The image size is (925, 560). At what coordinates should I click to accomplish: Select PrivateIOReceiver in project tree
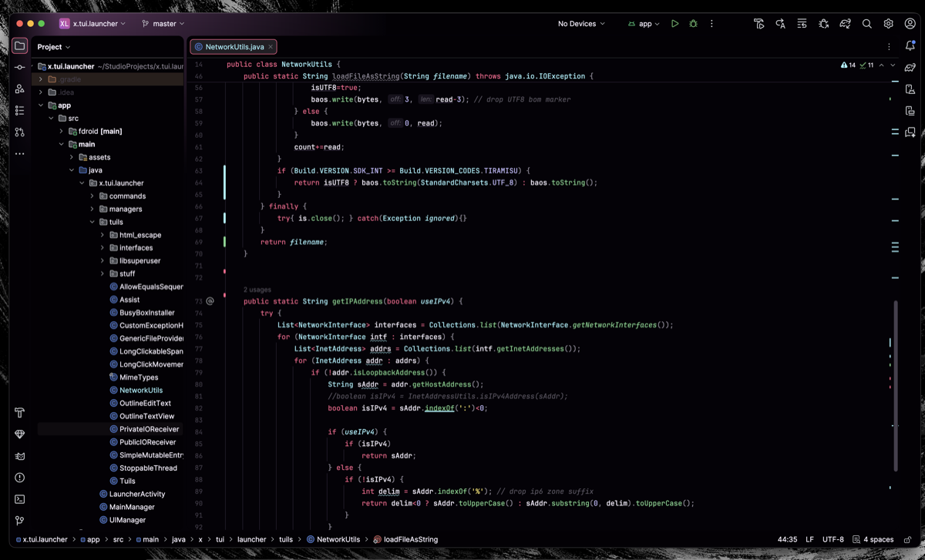(x=110, y=429)
